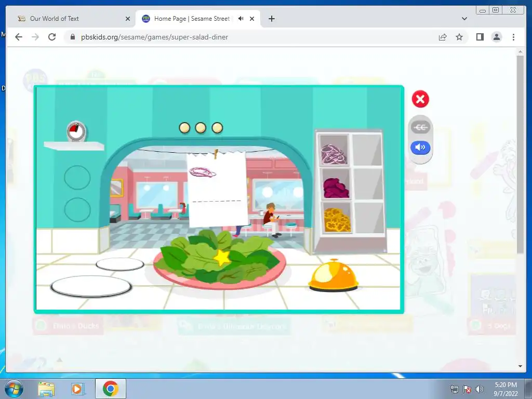
Task: Mute the game sound with blue speaker button
Action: (x=420, y=147)
